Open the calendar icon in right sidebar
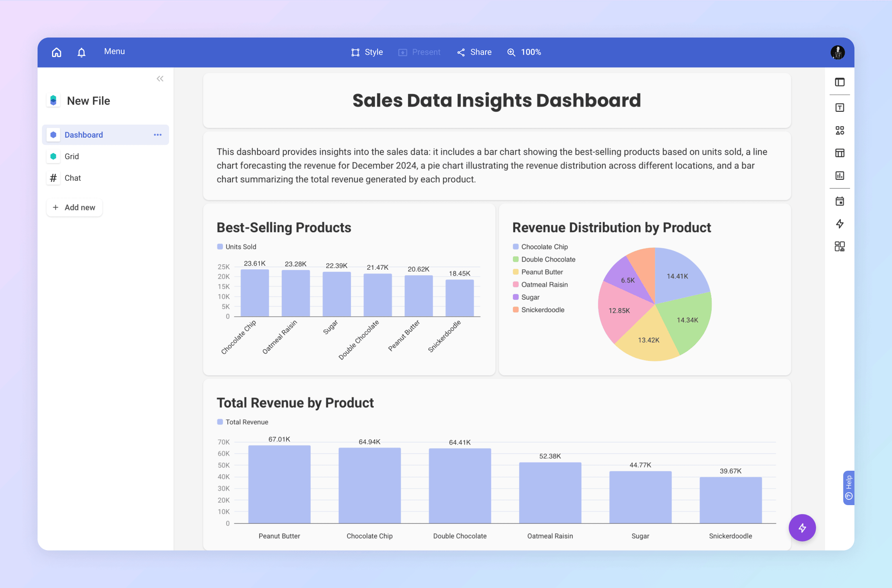The height and width of the screenshot is (588, 892). tap(840, 201)
